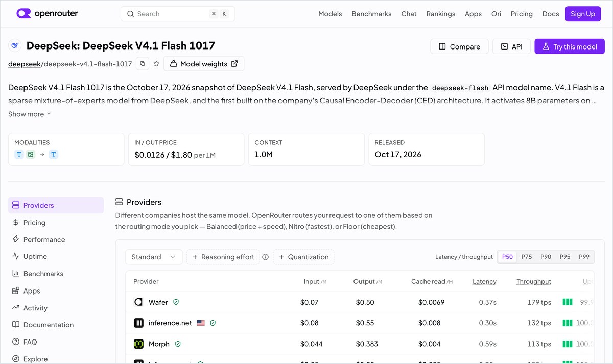The image size is (613, 364).
Task: Open the Model weights external link
Action: click(x=204, y=64)
